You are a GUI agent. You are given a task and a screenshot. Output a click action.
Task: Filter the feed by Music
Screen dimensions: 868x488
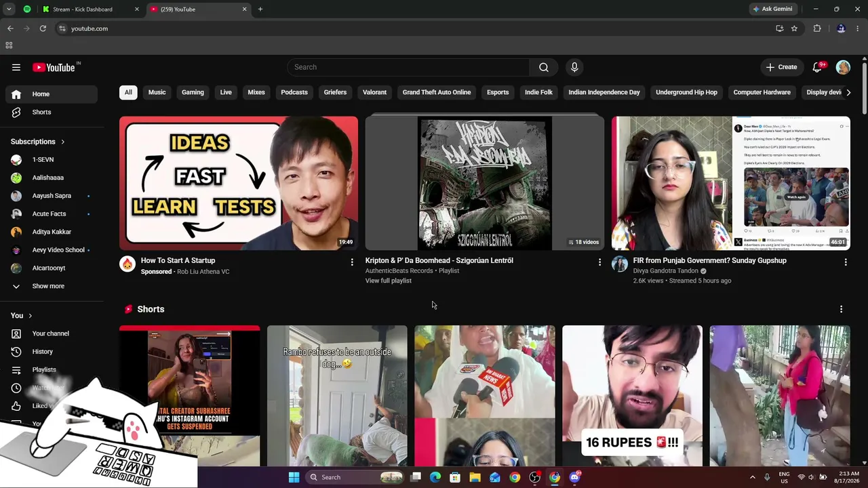click(x=157, y=92)
